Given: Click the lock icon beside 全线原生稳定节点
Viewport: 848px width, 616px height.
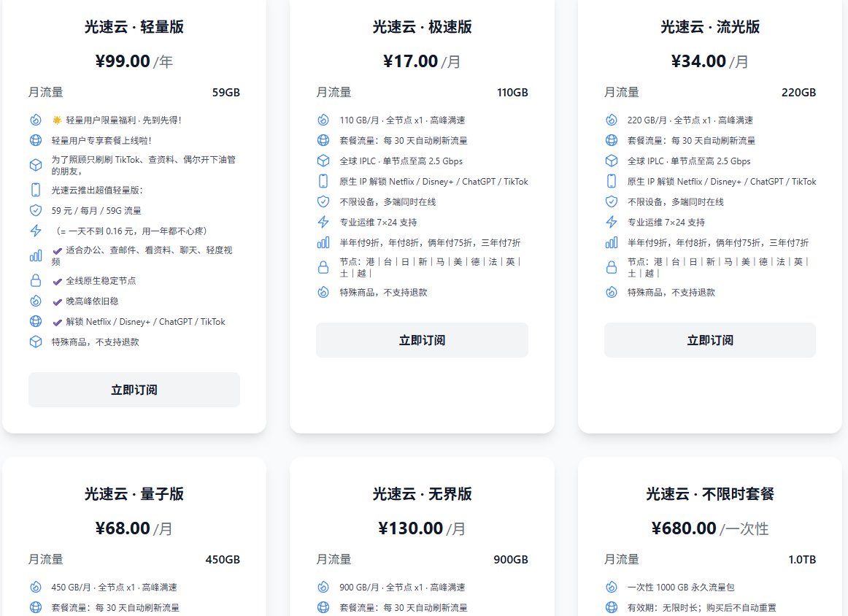Looking at the screenshot, I should click(35, 280).
